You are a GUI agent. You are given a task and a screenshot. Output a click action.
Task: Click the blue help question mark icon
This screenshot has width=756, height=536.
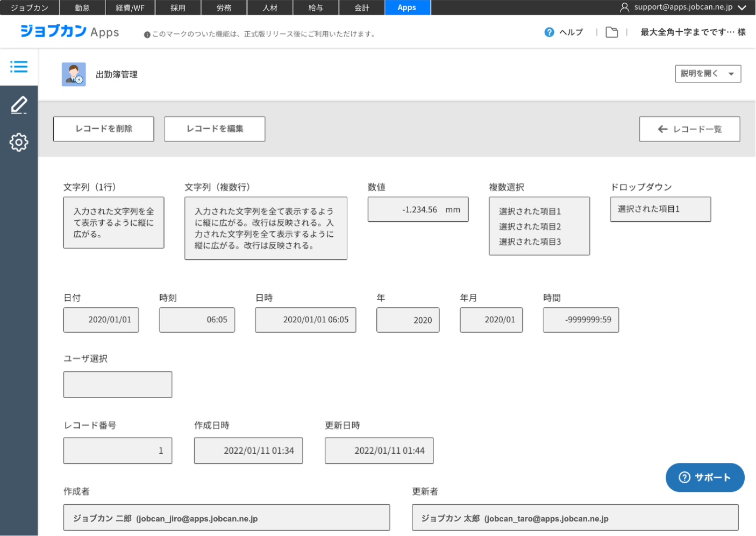(x=549, y=32)
